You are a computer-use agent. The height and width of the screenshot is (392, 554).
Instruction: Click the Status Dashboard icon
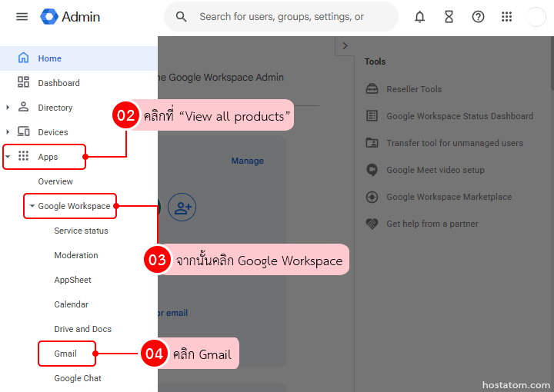372,115
